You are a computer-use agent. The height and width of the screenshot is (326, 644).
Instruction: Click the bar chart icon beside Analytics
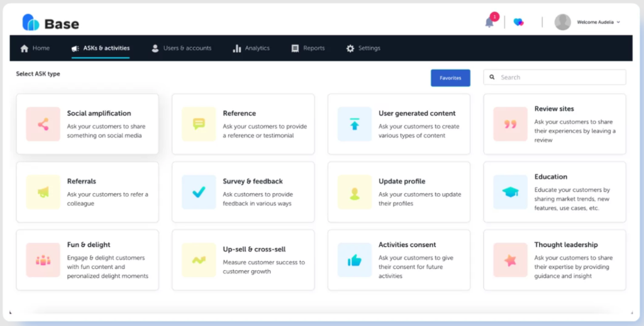click(x=236, y=48)
